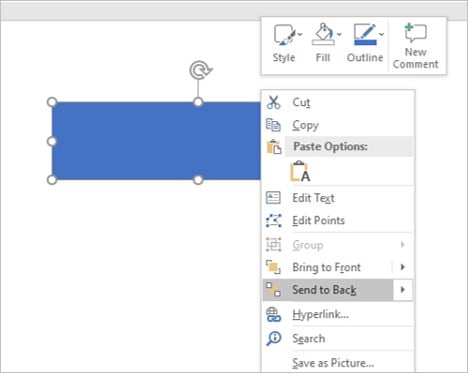Screen dimensions: 468x373
Task: Open the Outline color dropdown arrow
Action: (381, 34)
